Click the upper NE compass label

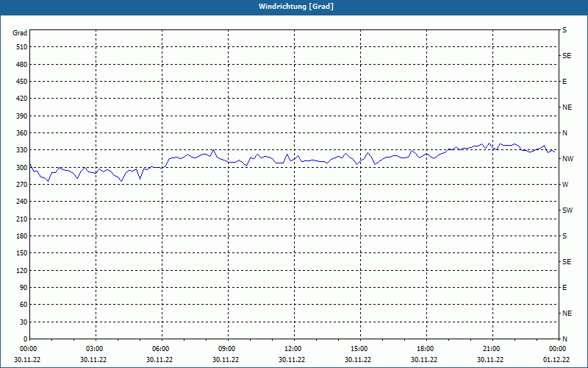click(567, 107)
